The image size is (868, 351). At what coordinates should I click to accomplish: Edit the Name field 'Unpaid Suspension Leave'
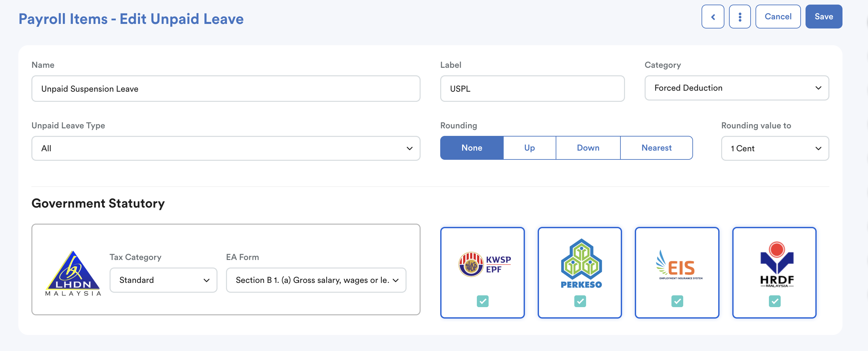[226, 88]
